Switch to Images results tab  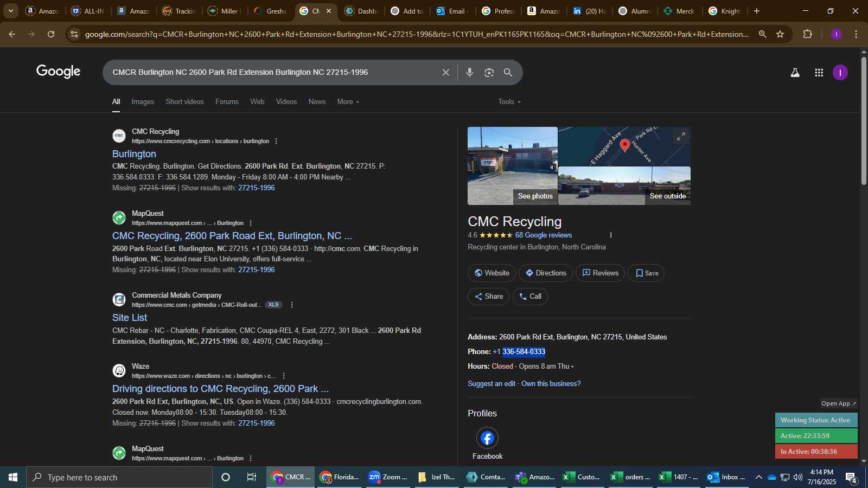pyautogui.click(x=143, y=102)
